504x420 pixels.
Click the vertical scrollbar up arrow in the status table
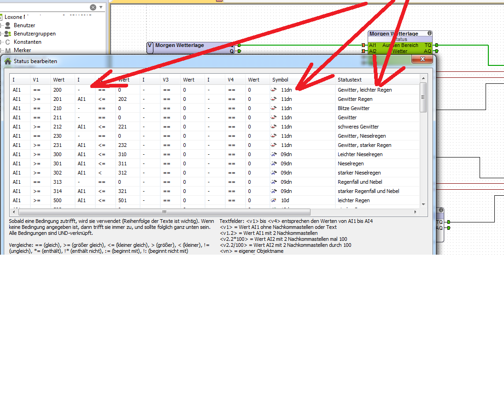[423, 78]
